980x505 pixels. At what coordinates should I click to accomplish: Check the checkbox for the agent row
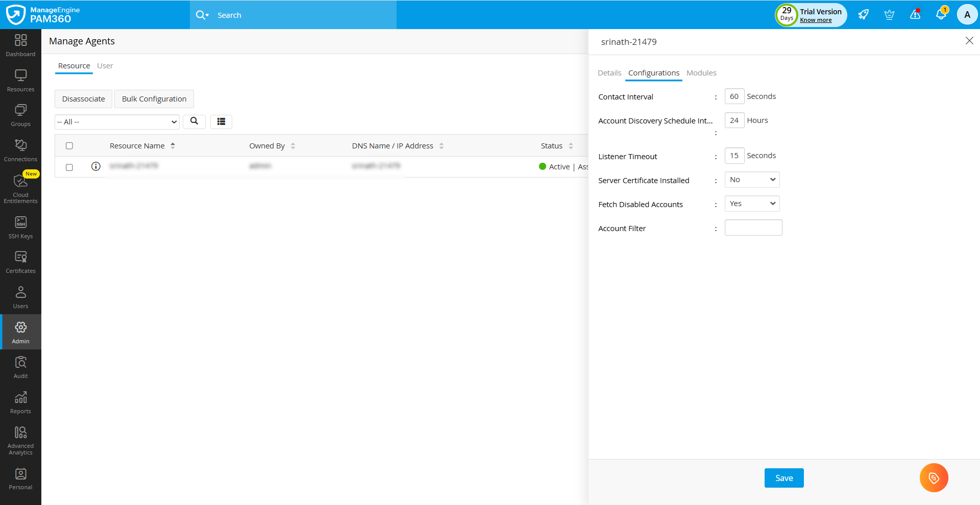pyautogui.click(x=69, y=167)
